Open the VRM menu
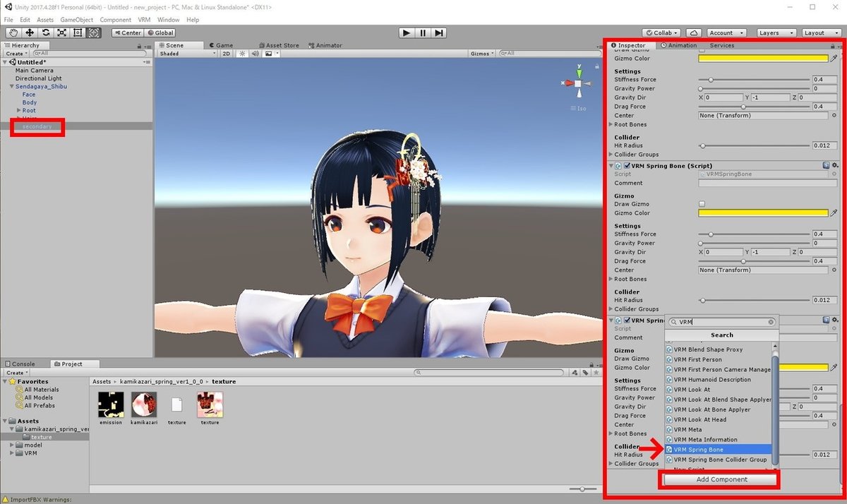Image resolution: width=847 pixels, height=504 pixels. 144,20
